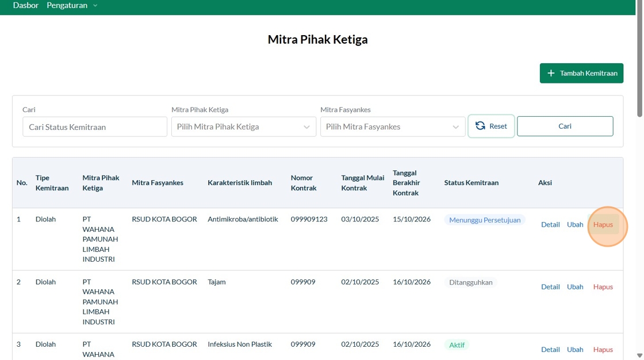644x360 pixels.
Task: Delete row 1 using Hapus link
Action: pyautogui.click(x=603, y=224)
